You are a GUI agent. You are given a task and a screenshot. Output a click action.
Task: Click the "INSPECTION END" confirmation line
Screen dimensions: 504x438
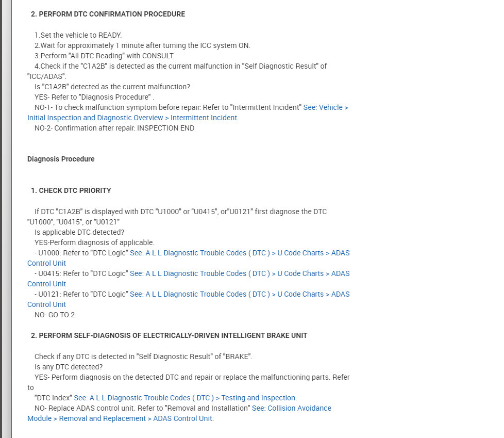tap(114, 128)
